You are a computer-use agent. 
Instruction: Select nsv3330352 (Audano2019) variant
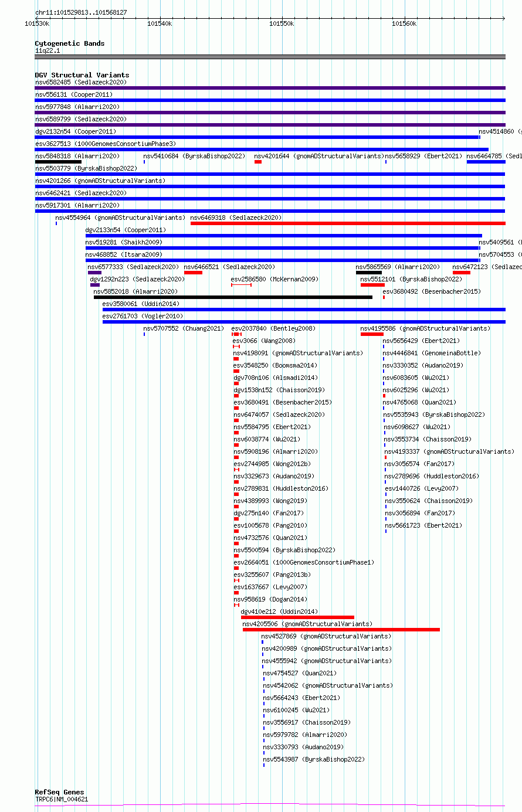point(423,365)
